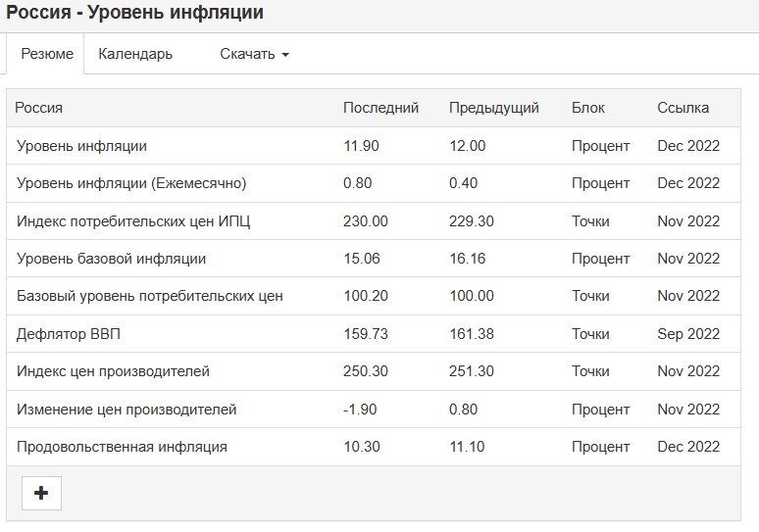Screen dimensions: 759x532
Task: Open Уровень базовой инфляции indicator
Action: point(112,259)
